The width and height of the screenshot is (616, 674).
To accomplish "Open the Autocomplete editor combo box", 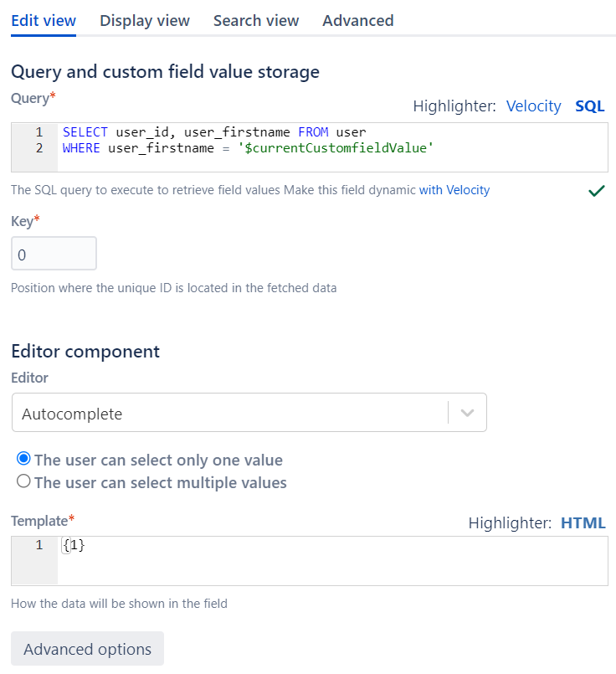I will (x=230, y=414).
